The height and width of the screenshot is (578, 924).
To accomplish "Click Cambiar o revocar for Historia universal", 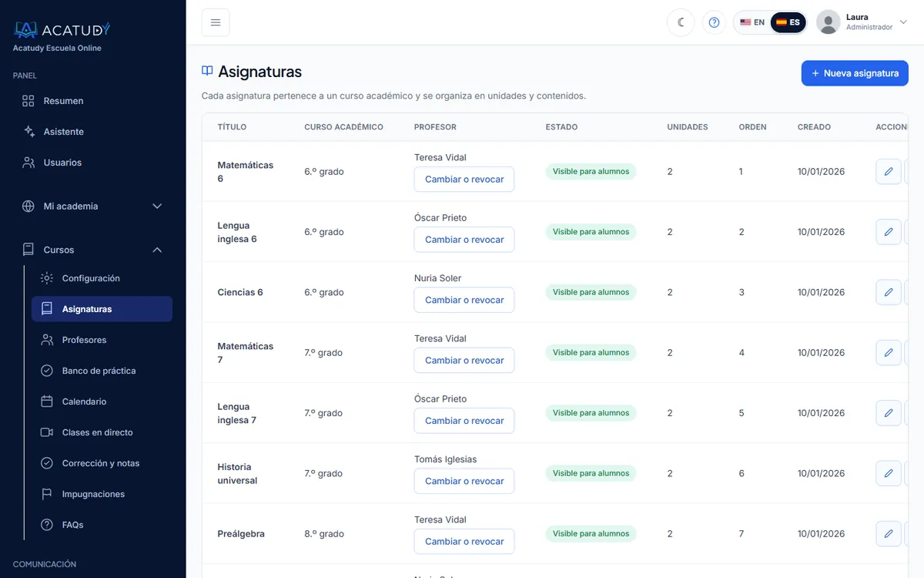I will point(464,481).
